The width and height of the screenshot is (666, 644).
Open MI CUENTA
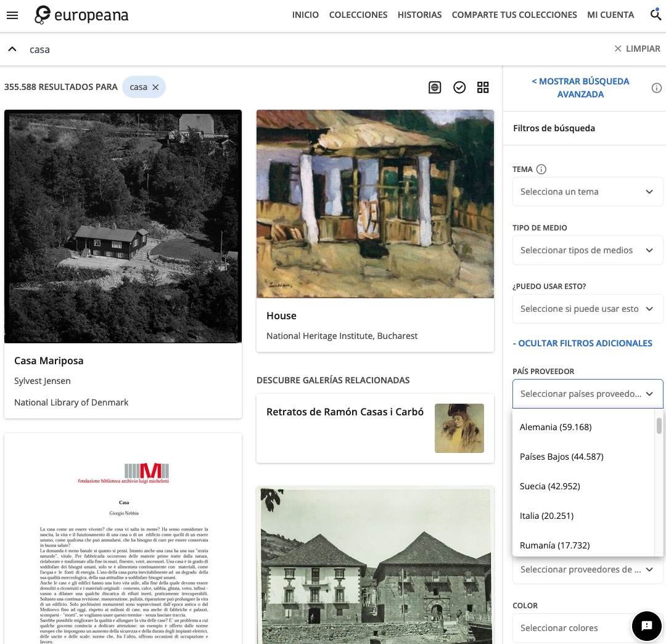[x=610, y=15]
